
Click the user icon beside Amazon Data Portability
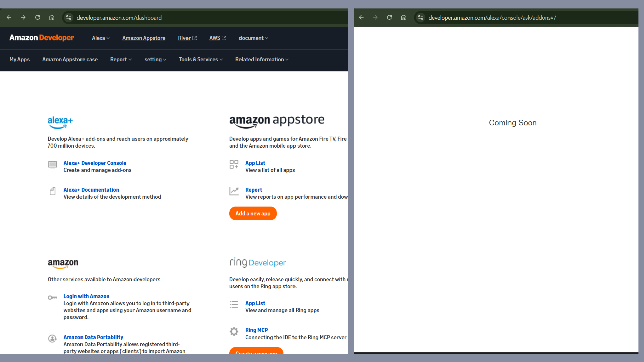(x=52, y=339)
